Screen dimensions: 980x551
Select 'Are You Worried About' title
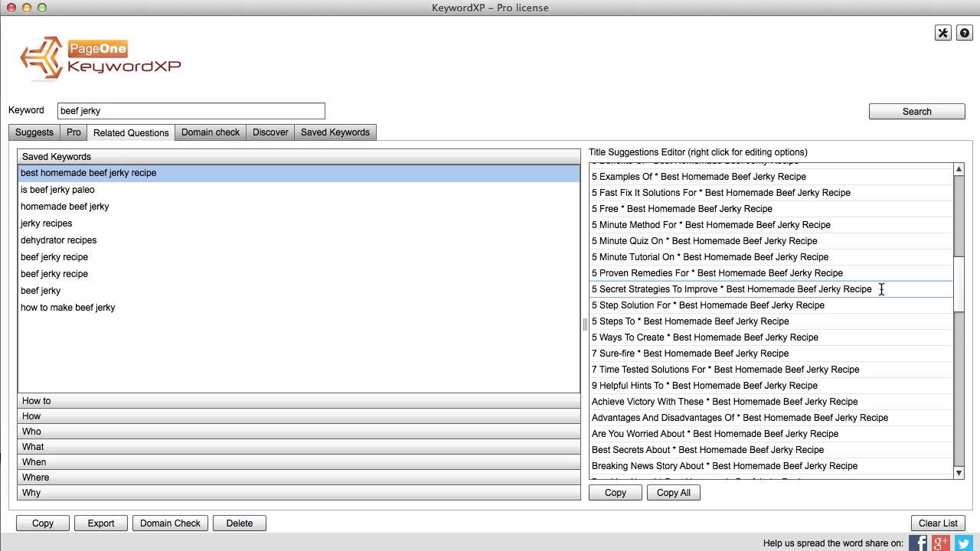click(771, 434)
